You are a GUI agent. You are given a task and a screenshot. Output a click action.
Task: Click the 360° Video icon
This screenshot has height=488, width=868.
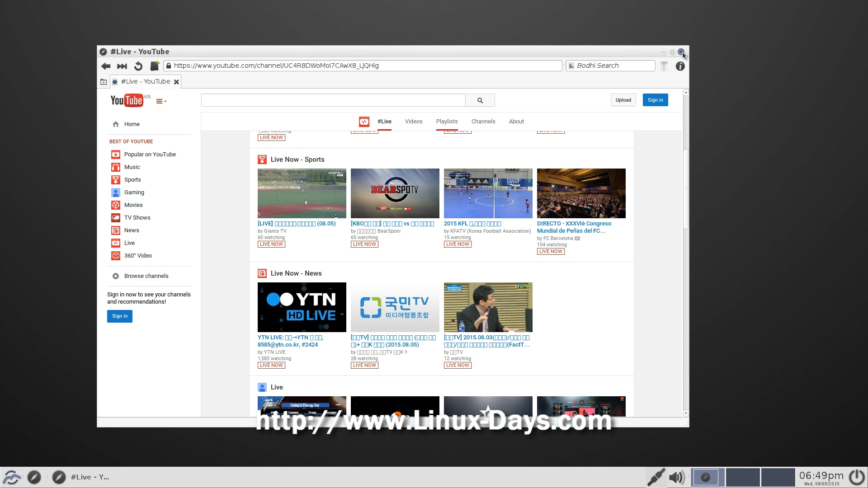(116, 256)
